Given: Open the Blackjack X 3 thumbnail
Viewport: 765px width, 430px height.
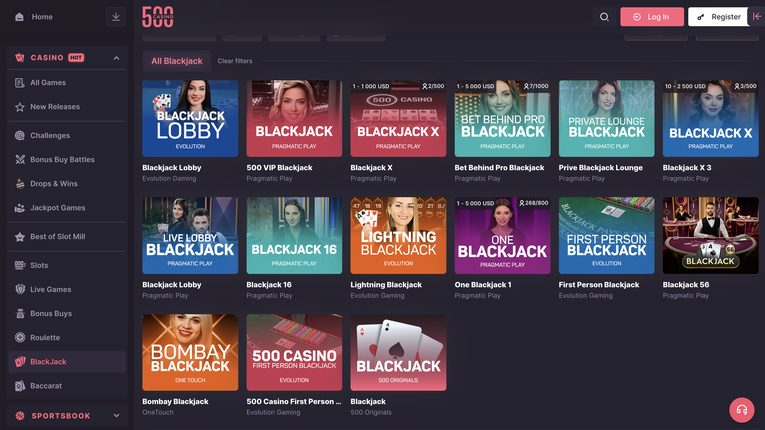Looking at the screenshot, I should pos(710,119).
